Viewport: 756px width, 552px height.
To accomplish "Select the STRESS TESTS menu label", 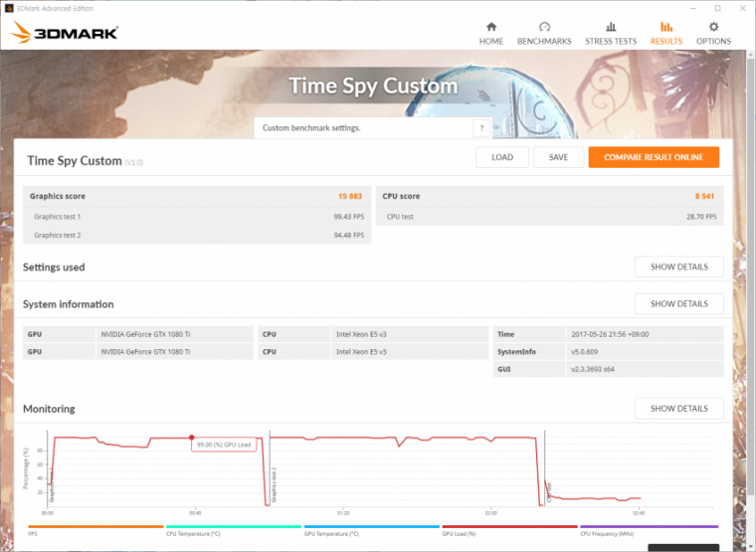I will (x=611, y=42).
